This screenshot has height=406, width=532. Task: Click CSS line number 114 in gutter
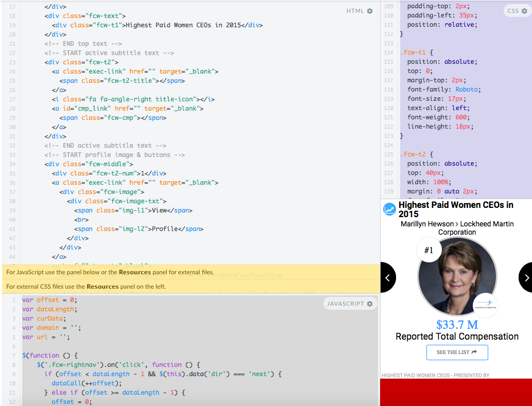(x=388, y=52)
